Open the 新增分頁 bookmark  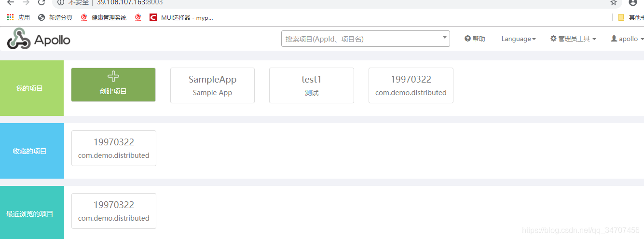[x=55, y=17]
